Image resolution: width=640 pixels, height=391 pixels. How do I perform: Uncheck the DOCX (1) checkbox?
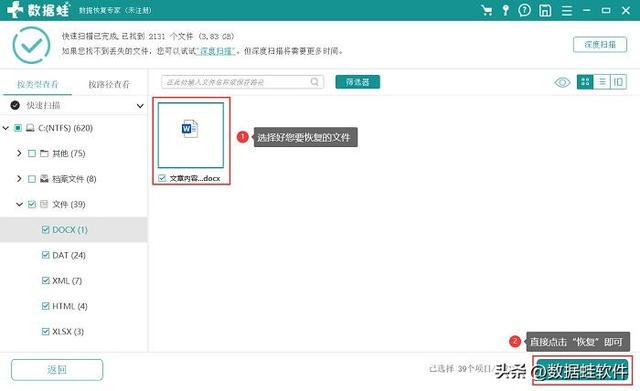46,230
